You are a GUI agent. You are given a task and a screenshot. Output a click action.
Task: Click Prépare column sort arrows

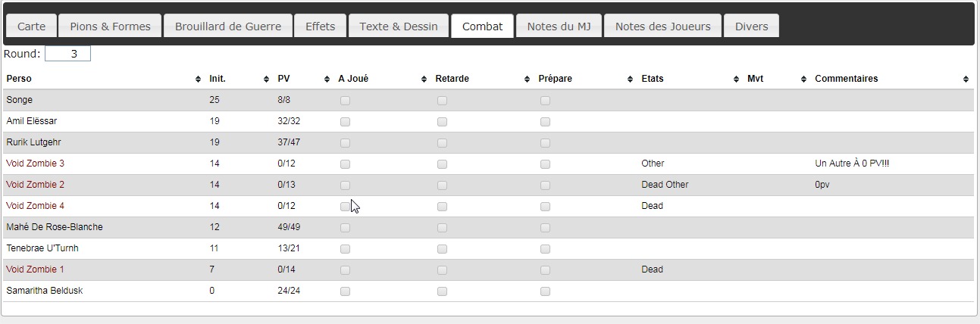pos(630,79)
